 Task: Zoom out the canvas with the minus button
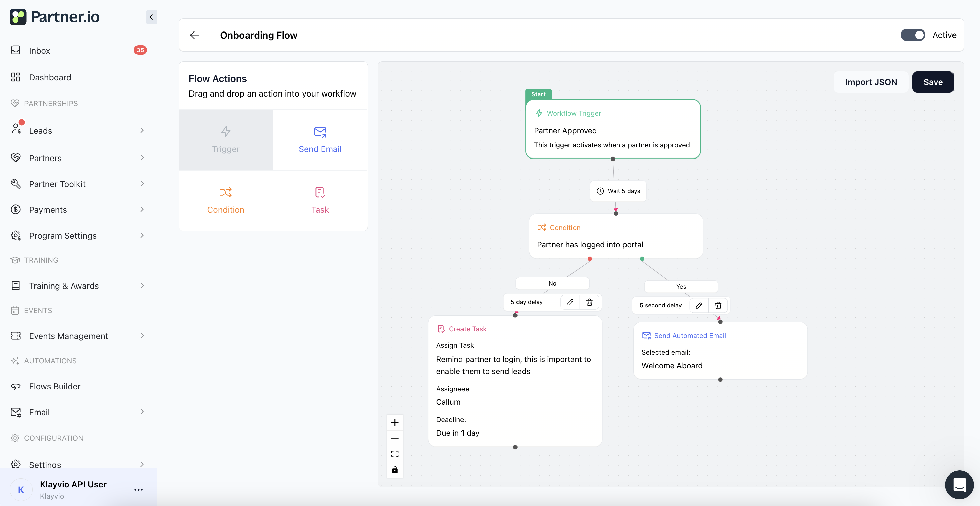(395, 438)
